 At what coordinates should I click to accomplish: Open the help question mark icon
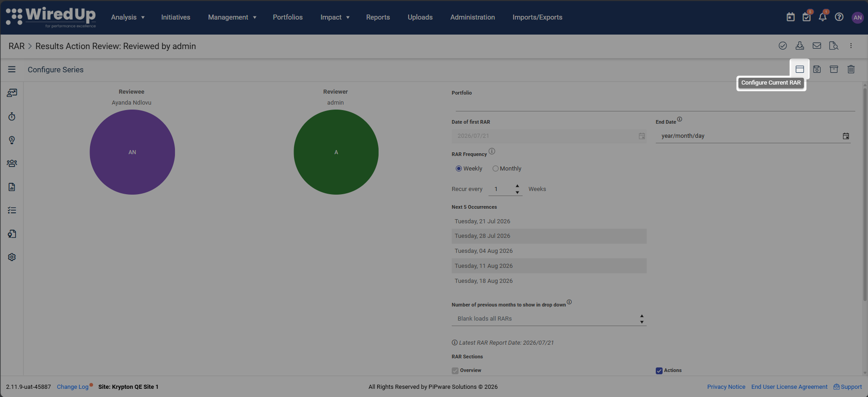(839, 17)
